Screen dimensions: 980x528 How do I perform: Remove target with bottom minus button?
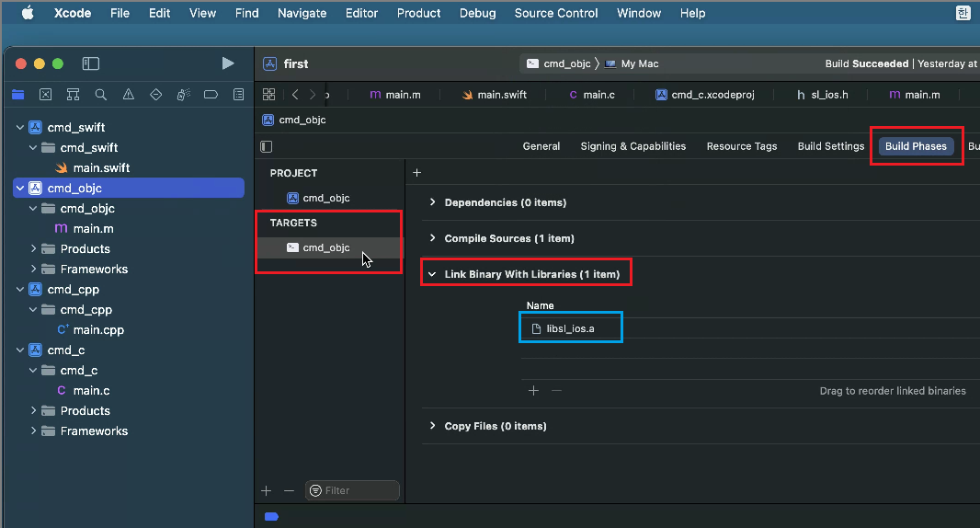pos(289,490)
